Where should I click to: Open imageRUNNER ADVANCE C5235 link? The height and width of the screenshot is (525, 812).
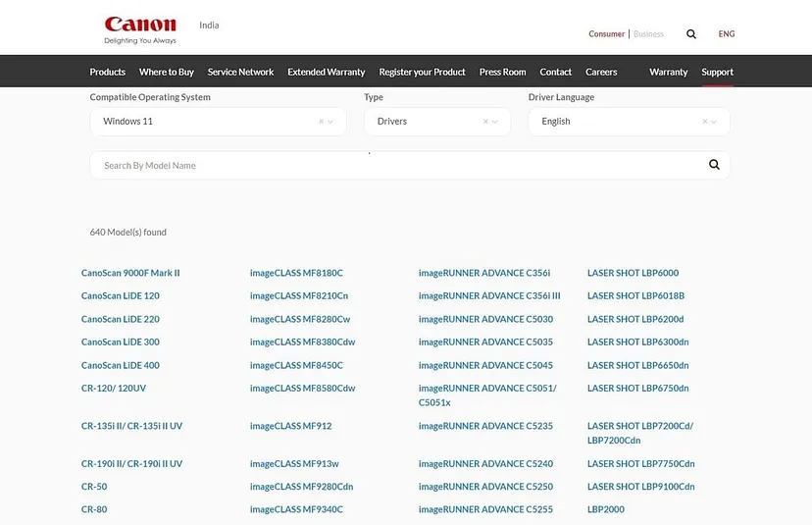point(485,426)
